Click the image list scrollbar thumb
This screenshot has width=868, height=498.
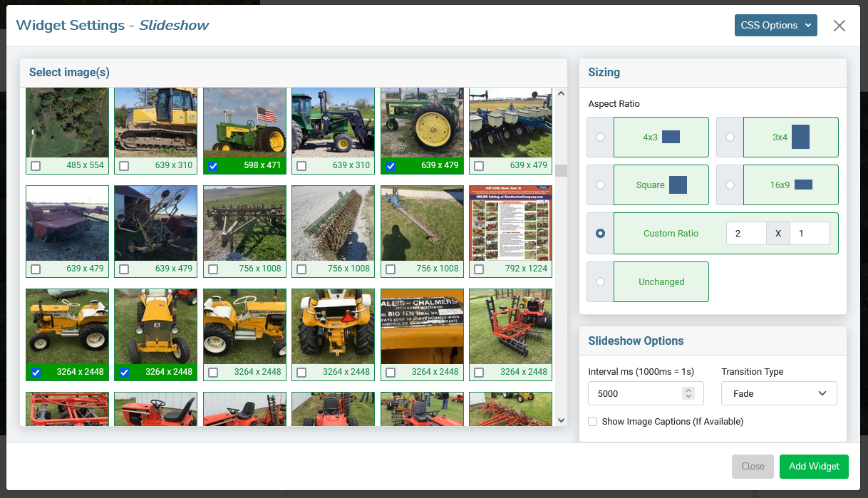coord(561,170)
